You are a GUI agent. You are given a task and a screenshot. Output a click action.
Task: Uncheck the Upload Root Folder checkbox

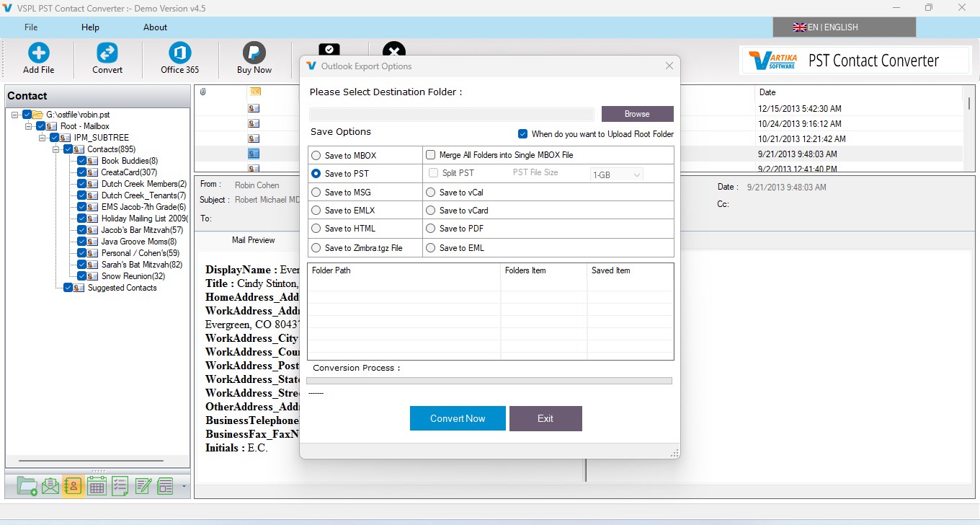523,134
